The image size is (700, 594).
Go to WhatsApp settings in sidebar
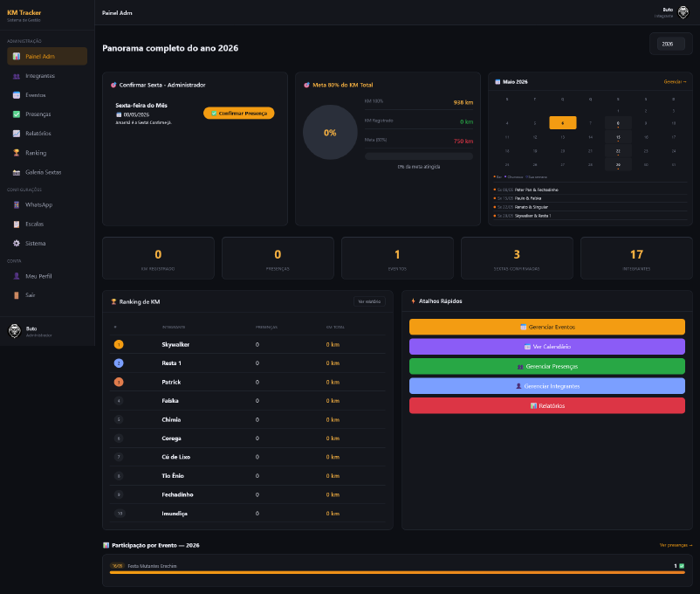pyautogui.click(x=47, y=204)
